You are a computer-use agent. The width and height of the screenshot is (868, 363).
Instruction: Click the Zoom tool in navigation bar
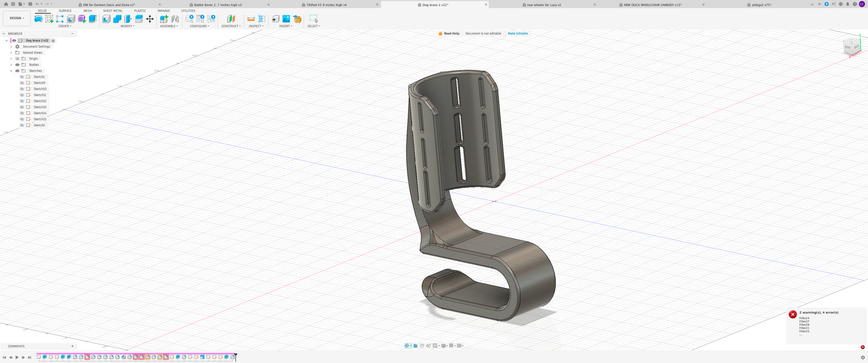(428, 346)
